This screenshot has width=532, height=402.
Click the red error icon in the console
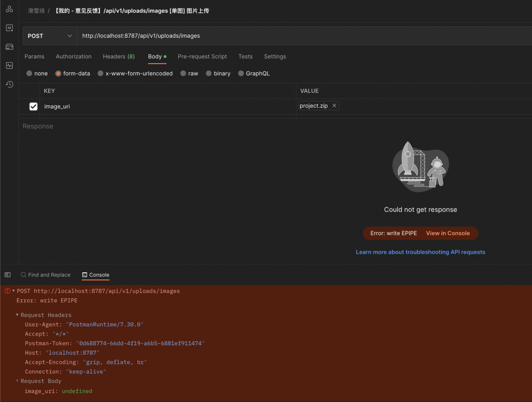pyautogui.click(x=7, y=291)
